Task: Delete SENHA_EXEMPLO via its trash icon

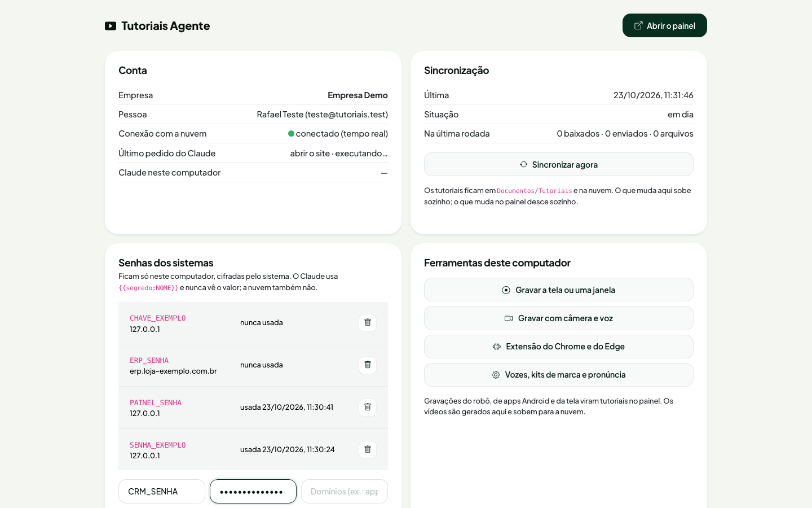Action: (368, 450)
